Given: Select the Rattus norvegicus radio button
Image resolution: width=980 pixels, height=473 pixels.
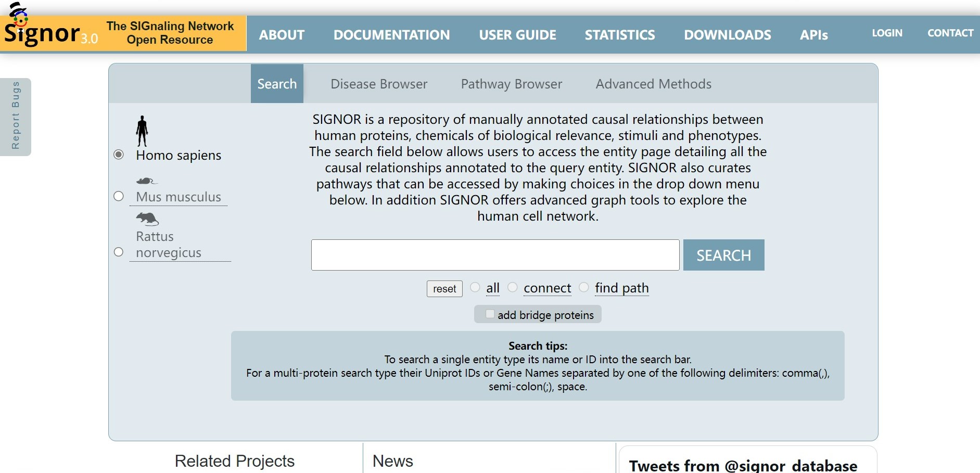Looking at the screenshot, I should (119, 252).
